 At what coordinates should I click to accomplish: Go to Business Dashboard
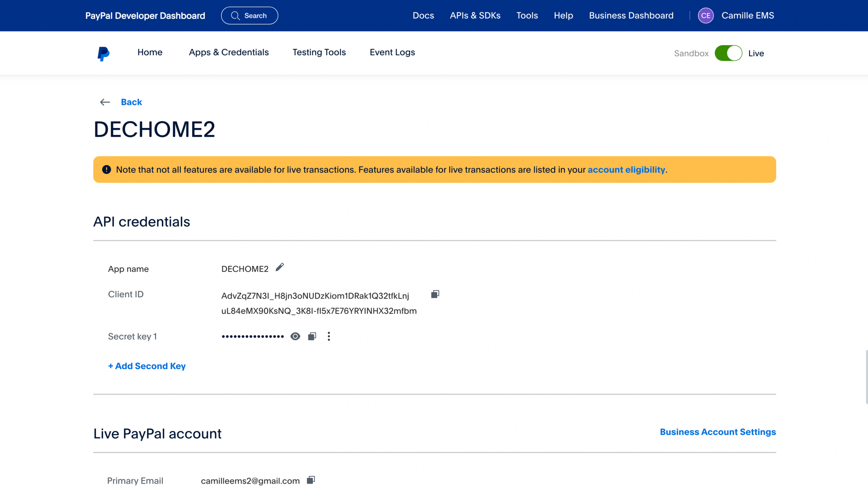tap(631, 15)
